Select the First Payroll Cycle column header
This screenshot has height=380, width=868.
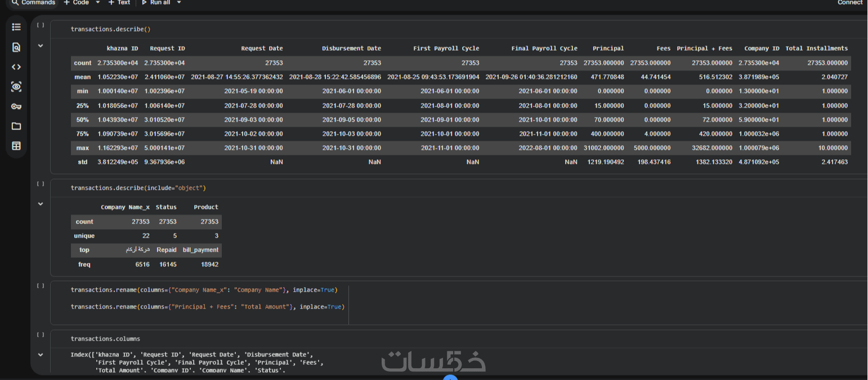[446, 48]
